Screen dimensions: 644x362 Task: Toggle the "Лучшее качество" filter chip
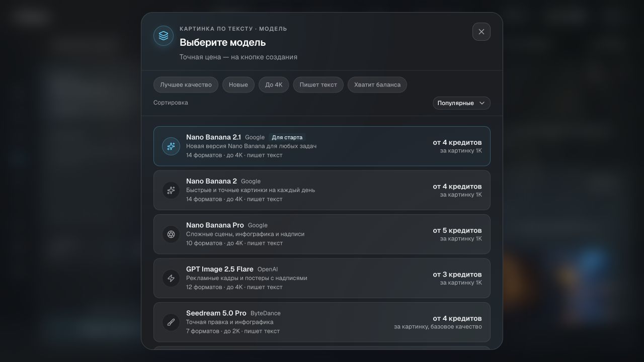point(186,84)
